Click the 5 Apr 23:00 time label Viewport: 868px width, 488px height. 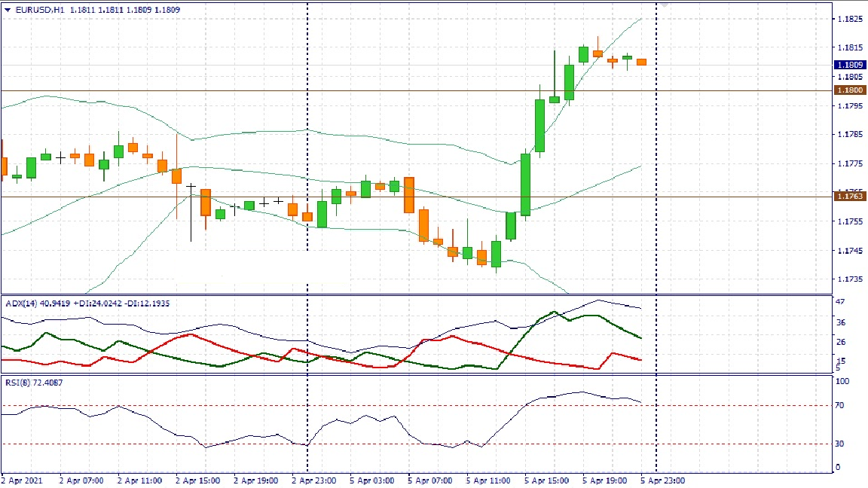click(662, 480)
